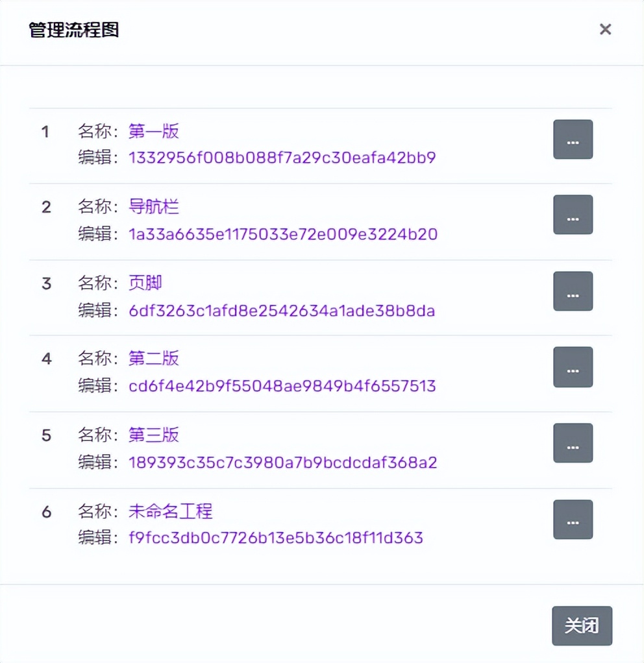
Task: Open the flowchart named 未命名工程
Action: 171,511
